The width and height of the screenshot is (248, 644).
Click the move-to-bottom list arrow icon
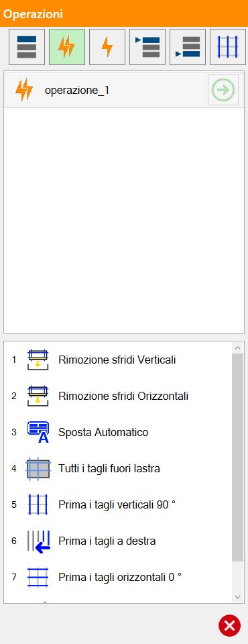[x=188, y=47]
